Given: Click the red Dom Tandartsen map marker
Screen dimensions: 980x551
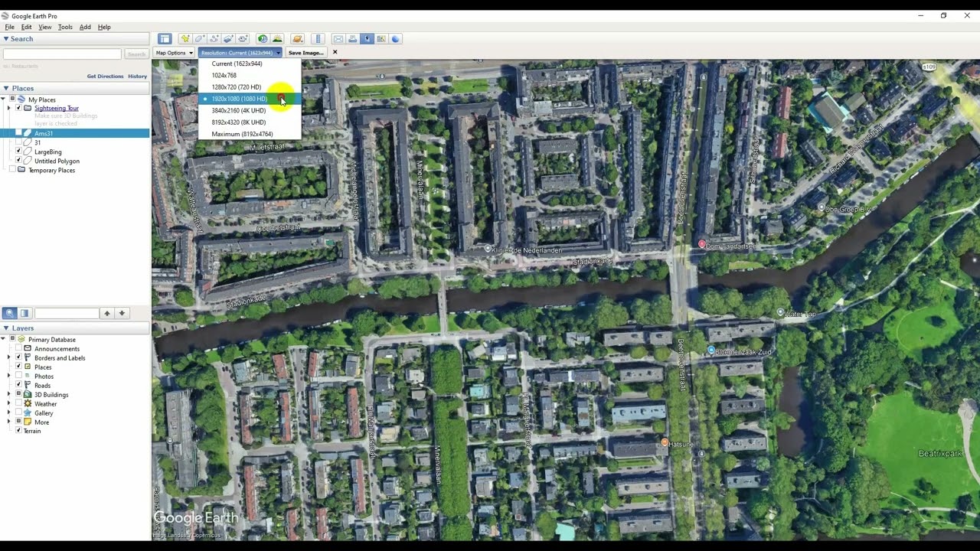Looking at the screenshot, I should coord(701,244).
